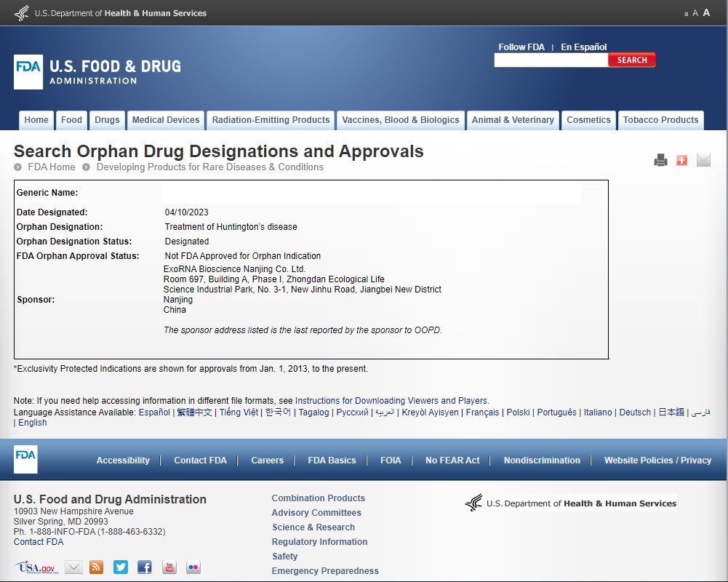The height and width of the screenshot is (582, 728).
Task: Open the Combination Products link
Action: pyautogui.click(x=318, y=498)
